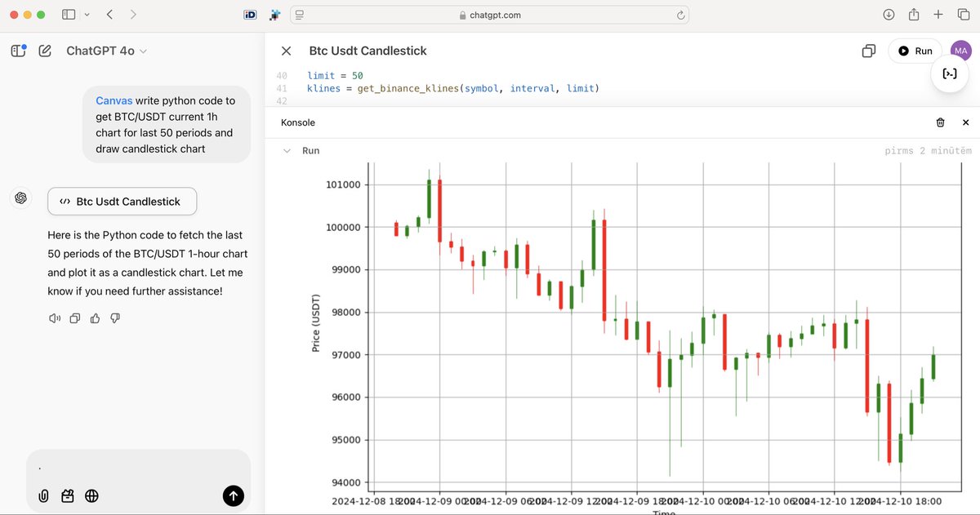Run the code with the Run button
Image resolution: width=980 pixels, height=515 pixels.
tap(915, 51)
